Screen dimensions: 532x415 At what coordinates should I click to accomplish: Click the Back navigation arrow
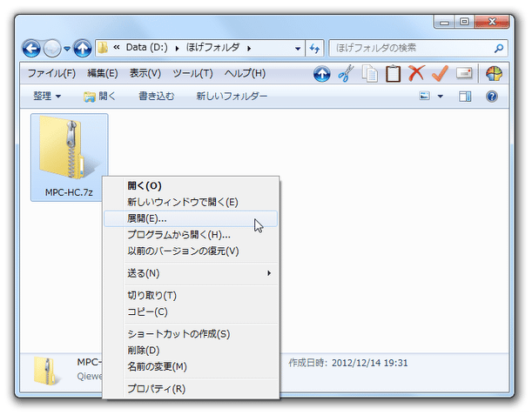(x=31, y=48)
